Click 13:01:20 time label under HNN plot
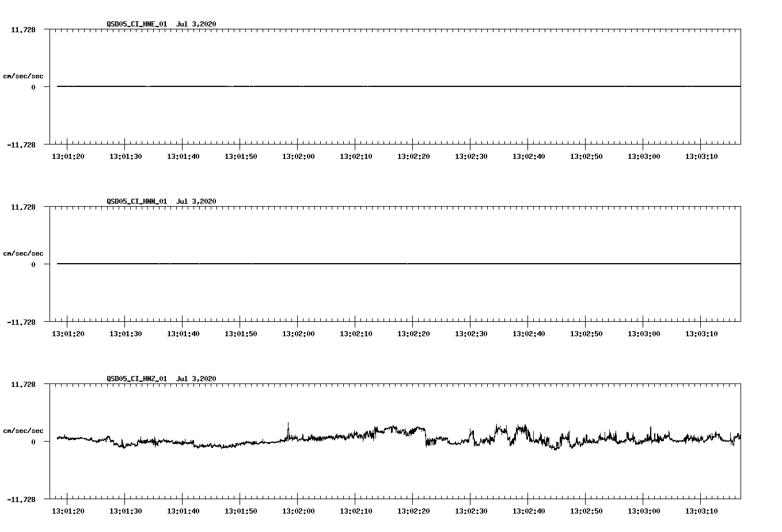Image resolution: width=782 pixels, height=532 pixels. click(68, 334)
